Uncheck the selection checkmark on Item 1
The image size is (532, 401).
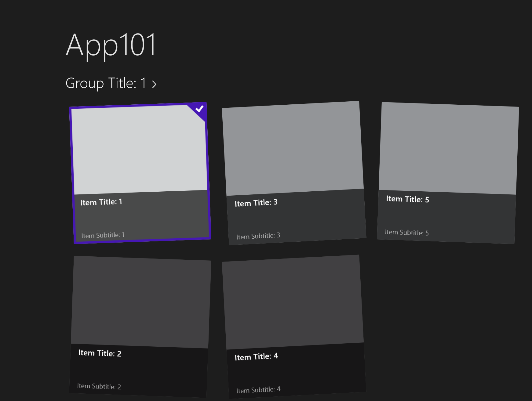(x=200, y=109)
